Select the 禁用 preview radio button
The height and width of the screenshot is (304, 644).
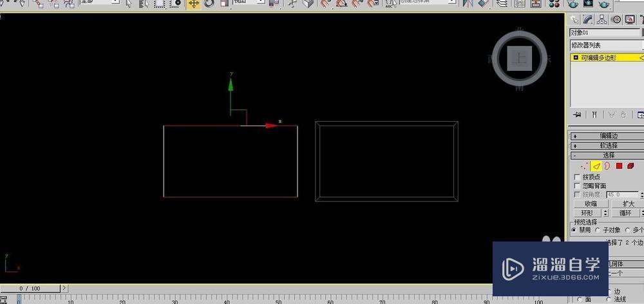pos(574,230)
